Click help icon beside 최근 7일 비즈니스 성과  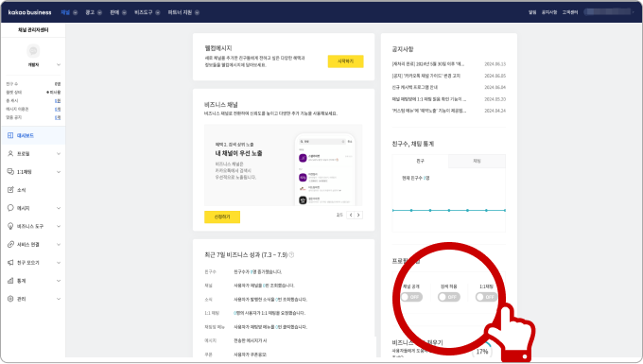click(291, 255)
